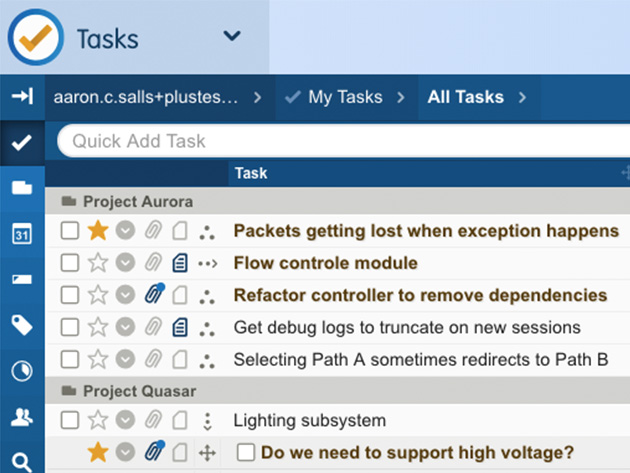Open priority dropdown on Get debug logs task
630x473 pixels.
tap(125, 327)
